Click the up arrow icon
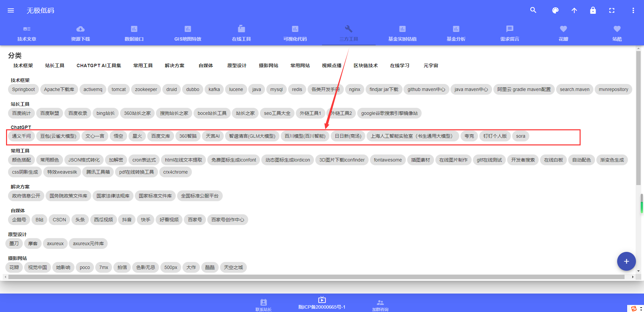 (574, 10)
